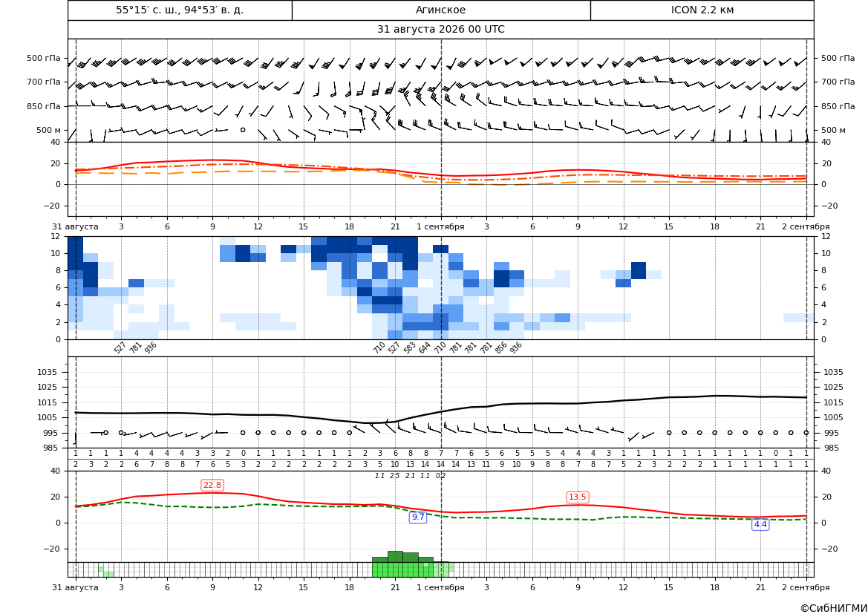Click the 936 cloud base value near 1 сентября
The width and height of the screenshot is (868, 614).
(x=515, y=347)
